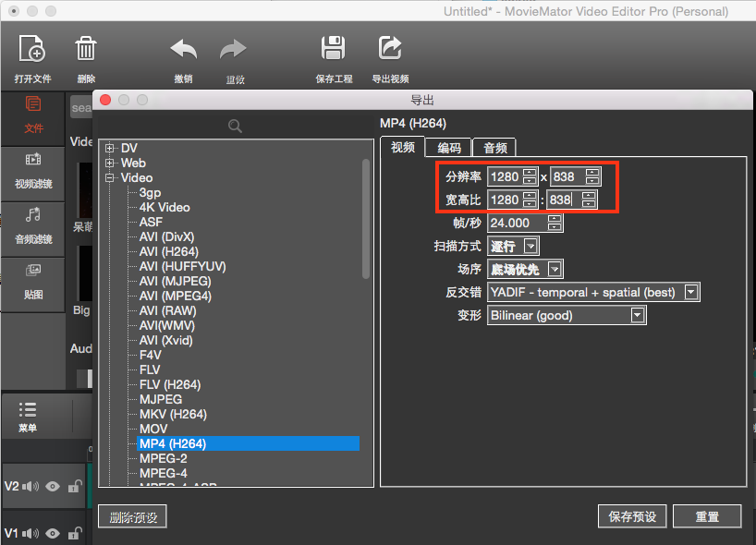Open the Files (文件) sidebar panel
The image size is (756, 545).
pyautogui.click(x=33, y=115)
